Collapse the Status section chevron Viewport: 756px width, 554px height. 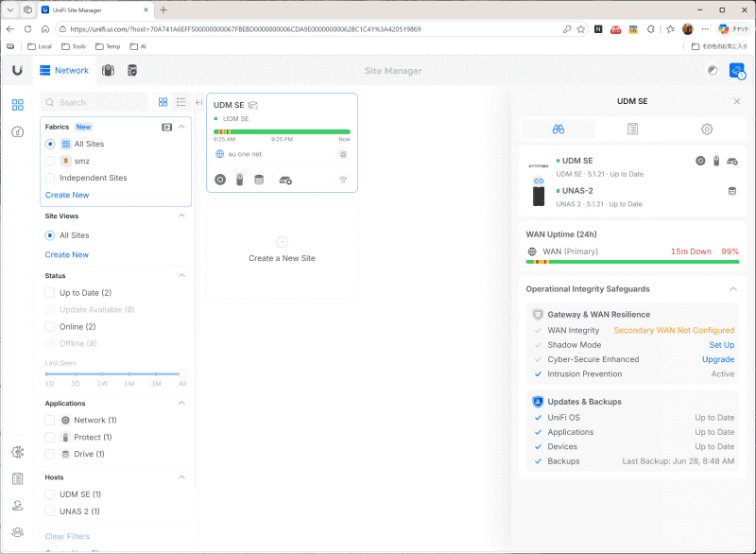tap(181, 275)
